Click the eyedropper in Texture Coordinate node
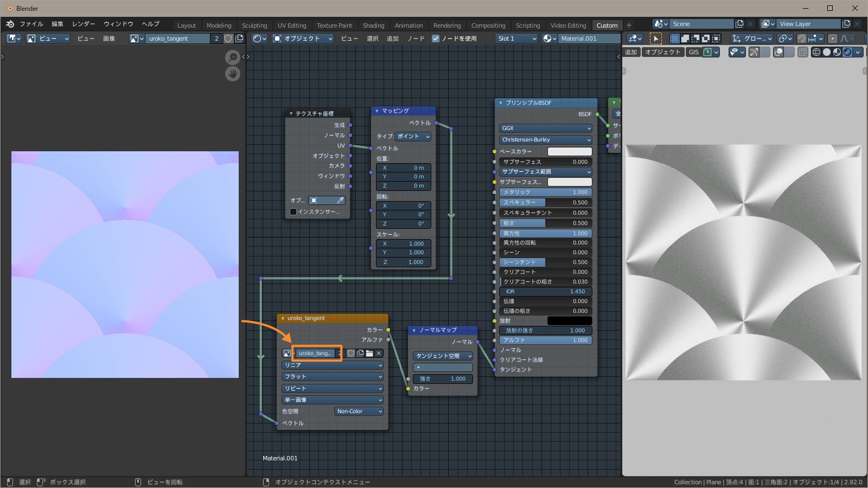The image size is (868, 488). tap(340, 201)
